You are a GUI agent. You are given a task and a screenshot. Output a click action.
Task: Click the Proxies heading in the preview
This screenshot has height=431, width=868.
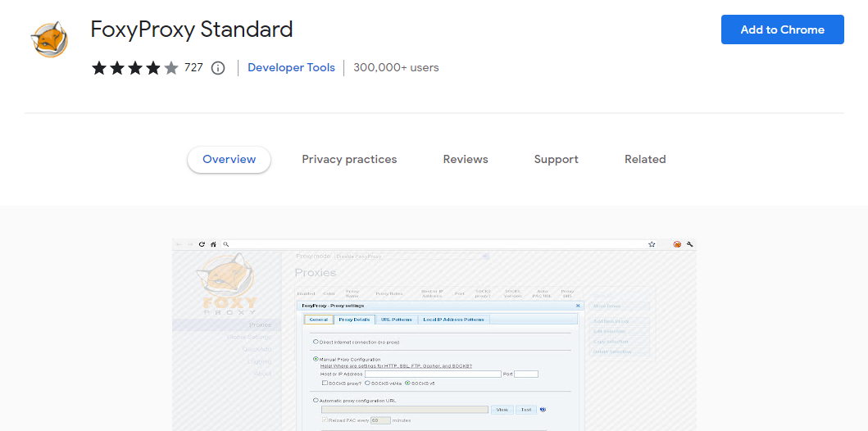(x=316, y=273)
